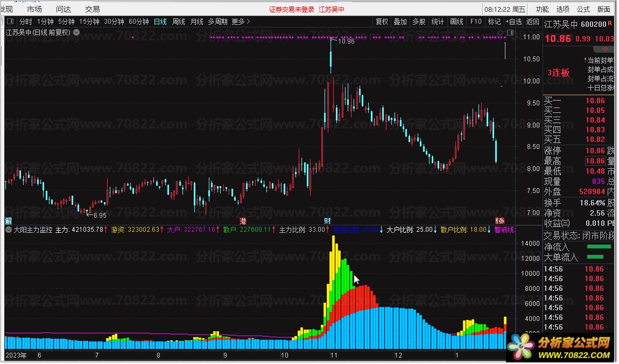Open the 公式 menu
Image resolution: width=619 pixels, height=364 pixels.
pyautogui.click(x=583, y=9)
